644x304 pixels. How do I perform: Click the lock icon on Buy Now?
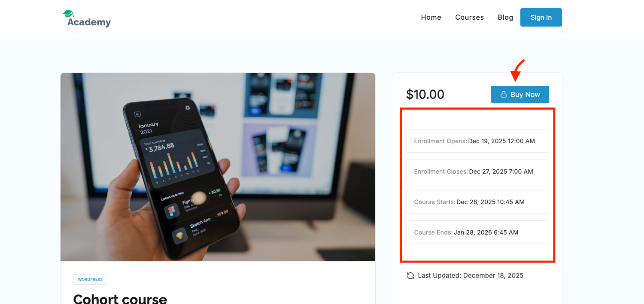coord(504,94)
